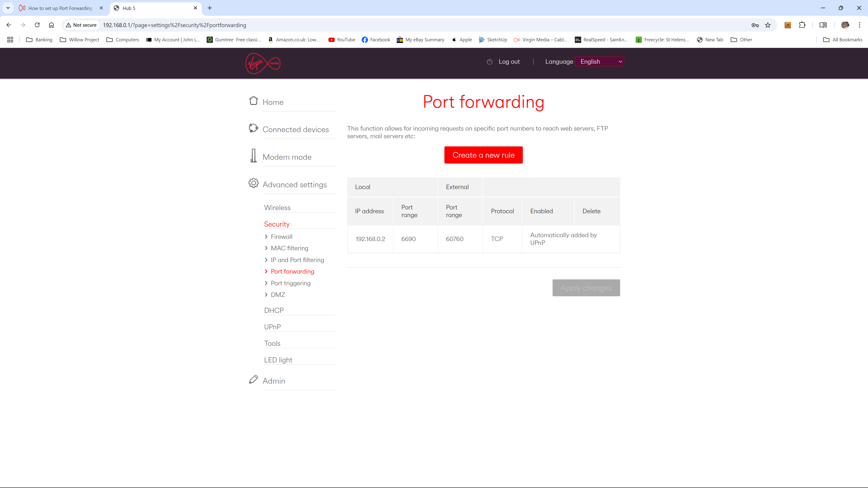Click the Modem mode hub icon
The width and height of the screenshot is (868, 488).
point(253,156)
